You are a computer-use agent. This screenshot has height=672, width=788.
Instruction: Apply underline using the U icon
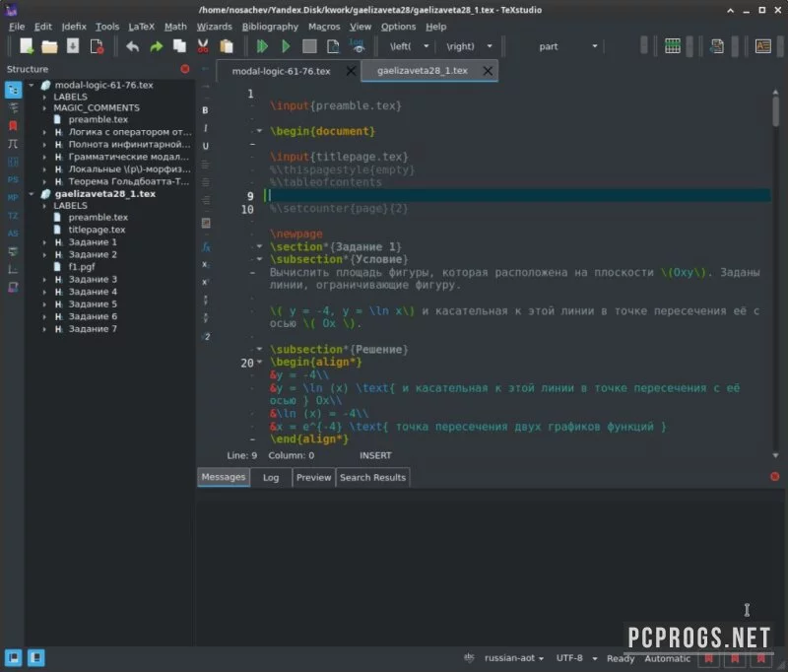(x=206, y=146)
